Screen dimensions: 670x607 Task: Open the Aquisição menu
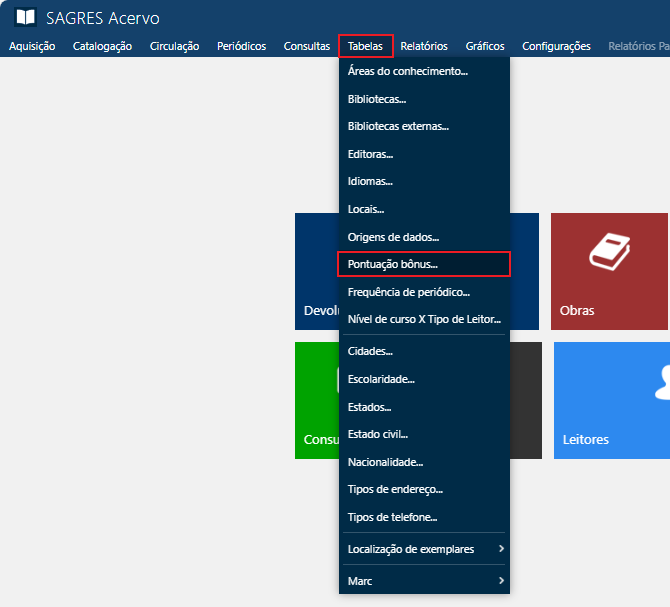32,46
